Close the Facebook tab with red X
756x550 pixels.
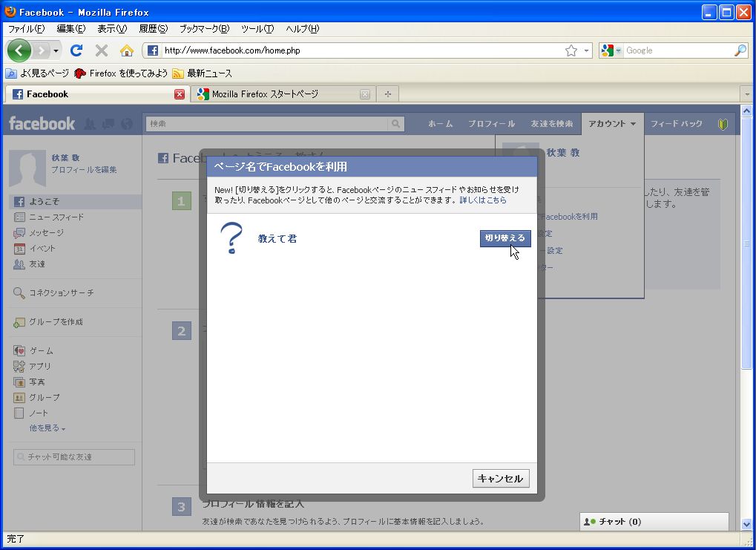[180, 94]
